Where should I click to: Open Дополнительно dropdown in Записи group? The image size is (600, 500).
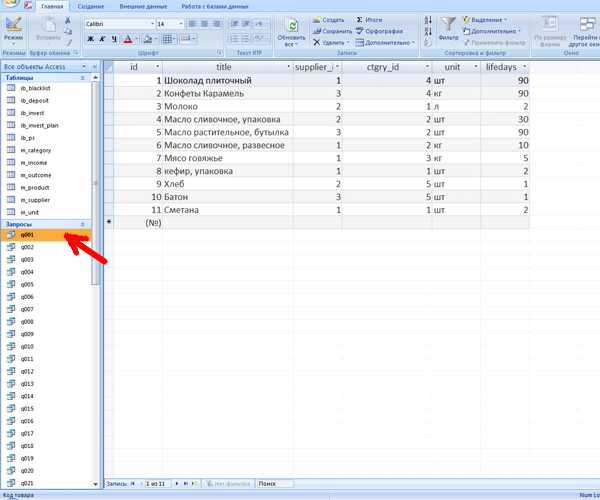[x=386, y=43]
